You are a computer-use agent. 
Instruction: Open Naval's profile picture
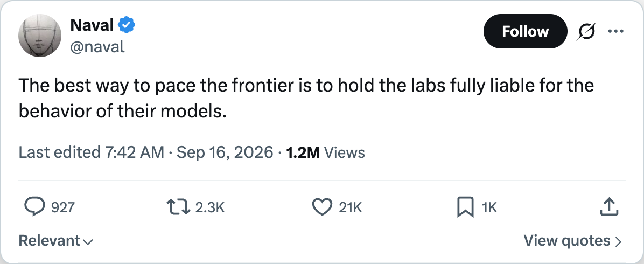pyautogui.click(x=40, y=36)
